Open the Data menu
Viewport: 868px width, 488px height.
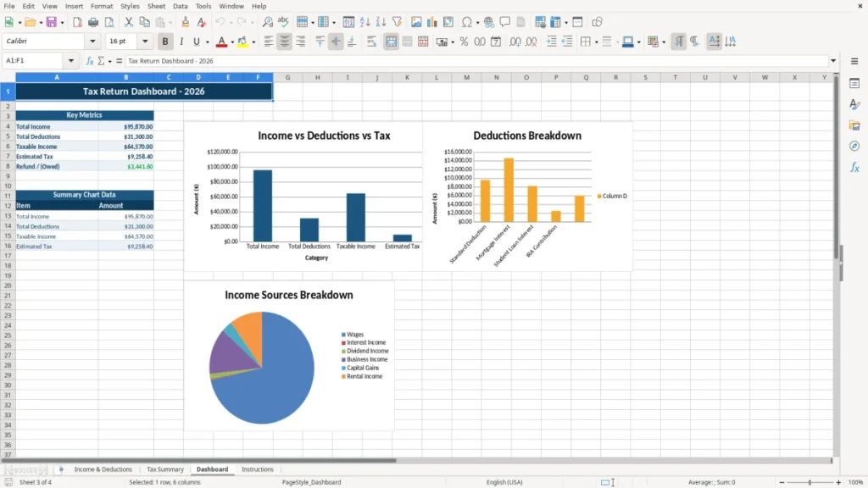[x=180, y=6]
